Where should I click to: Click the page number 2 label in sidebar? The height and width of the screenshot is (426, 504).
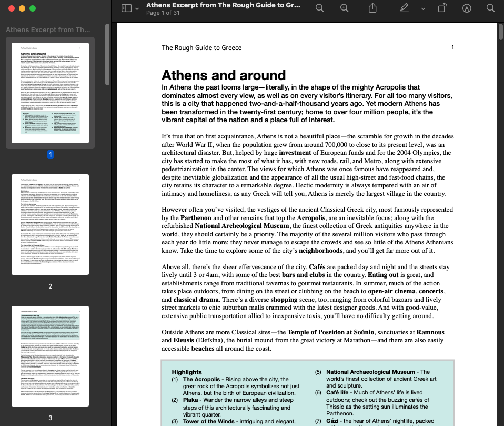(50, 286)
